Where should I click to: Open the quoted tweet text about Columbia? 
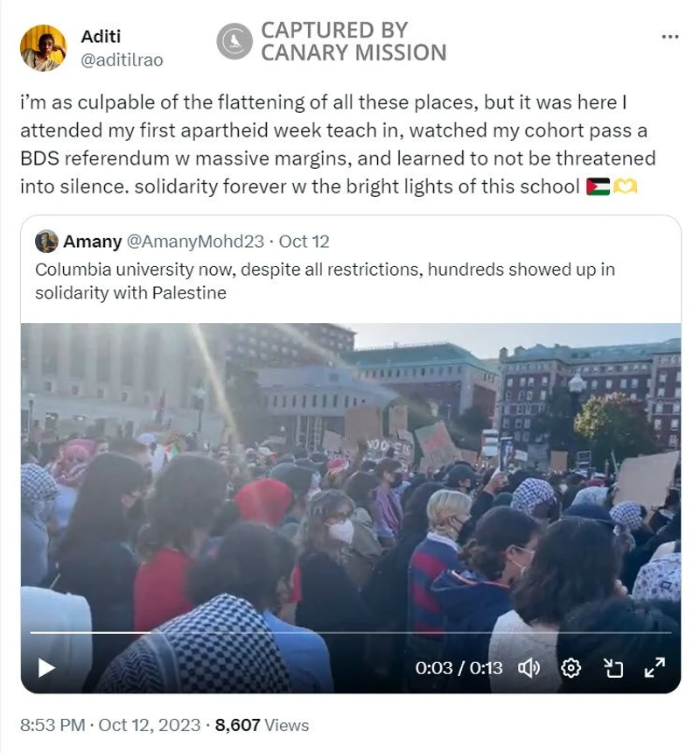pyautogui.click(x=325, y=281)
